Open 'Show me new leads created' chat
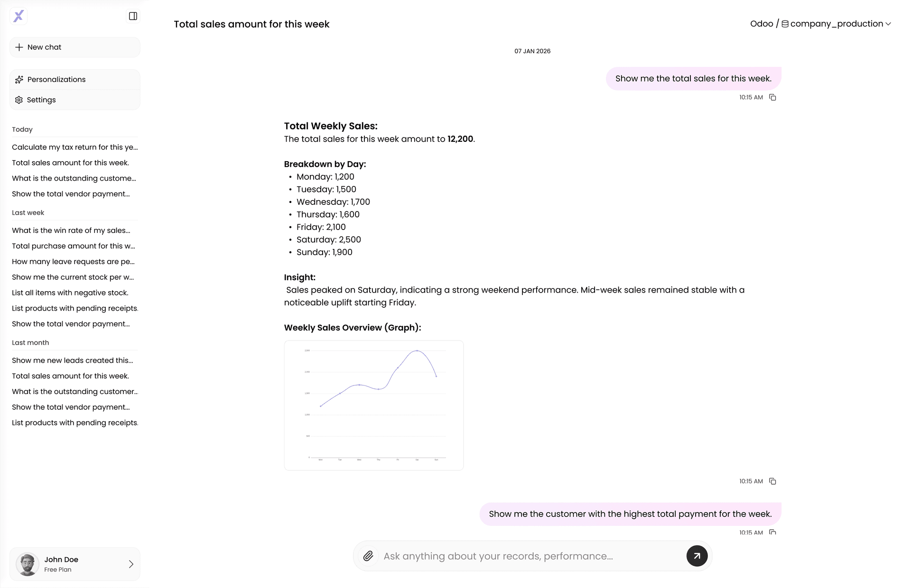 pyautogui.click(x=73, y=360)
